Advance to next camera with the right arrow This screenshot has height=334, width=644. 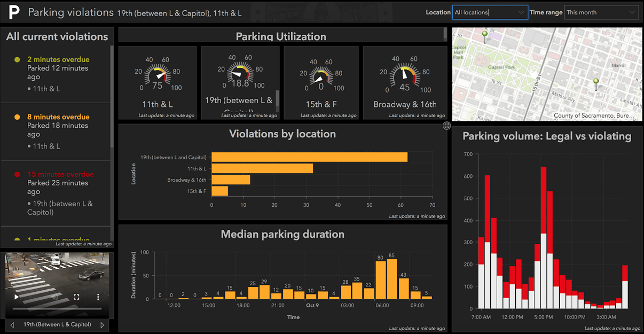tap(102, 325)
